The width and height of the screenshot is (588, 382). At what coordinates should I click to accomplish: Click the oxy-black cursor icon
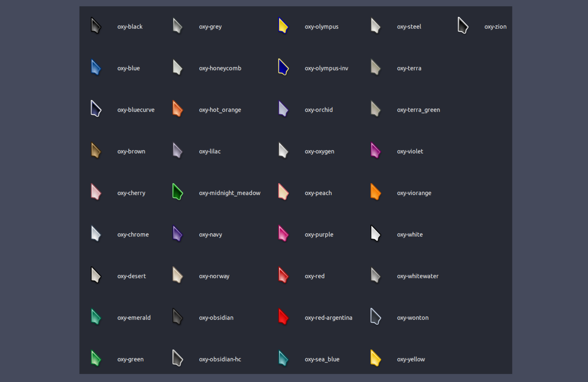(96, 26)
